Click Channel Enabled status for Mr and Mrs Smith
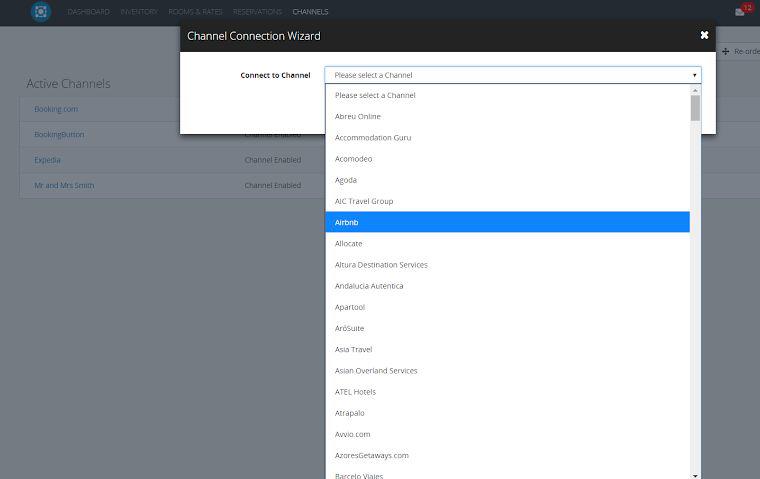The width and height of the screenshot is (760, 479). 273,185
